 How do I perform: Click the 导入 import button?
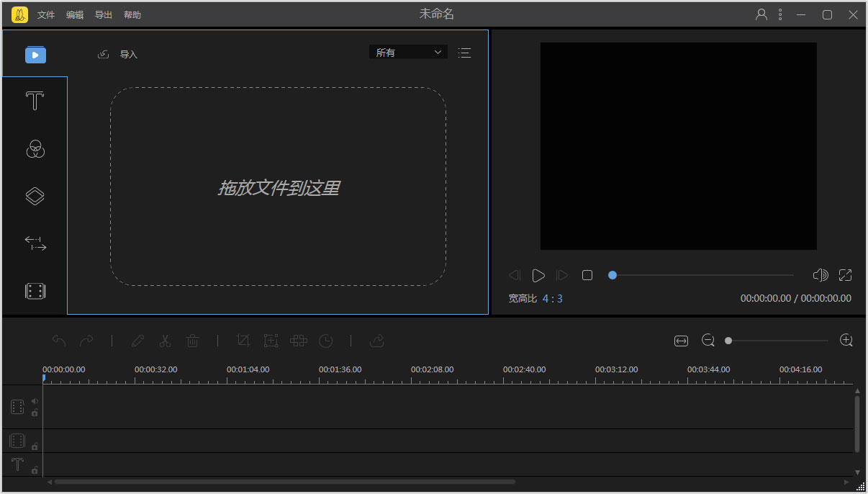click(x=118, y=55)
